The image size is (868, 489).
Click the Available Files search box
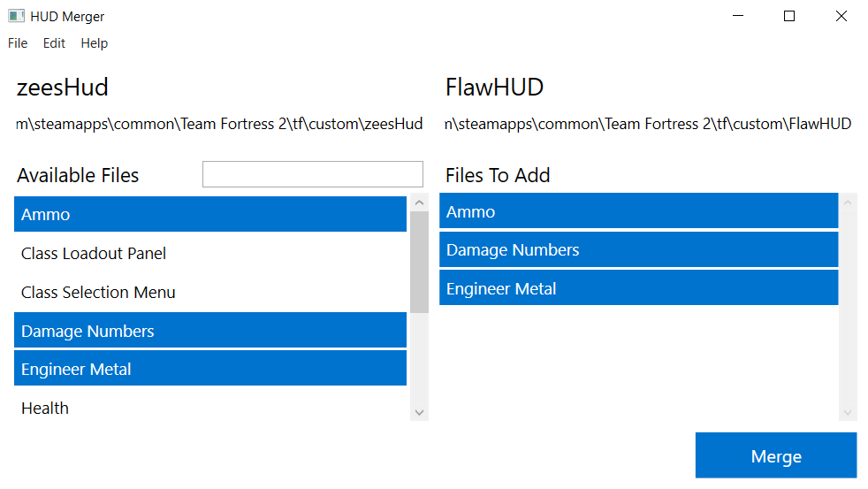[x=313, y=174]
